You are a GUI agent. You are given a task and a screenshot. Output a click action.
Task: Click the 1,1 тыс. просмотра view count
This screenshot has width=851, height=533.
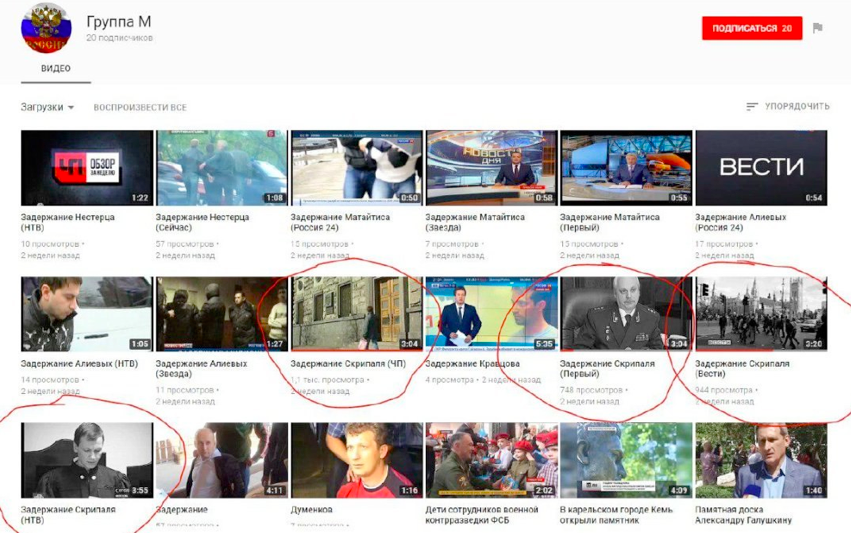(328, 380)
